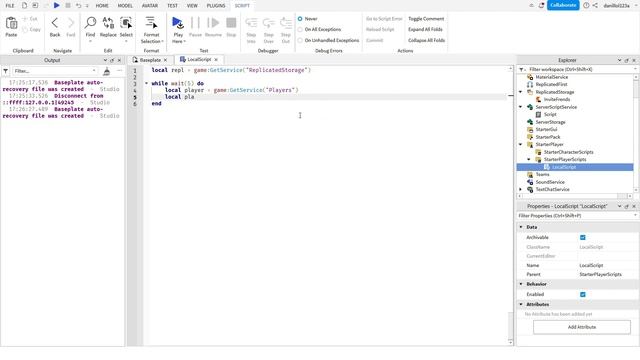Switch to the Baseplate document tab
This screenshot has height=360, width=640.
[149, 60]
